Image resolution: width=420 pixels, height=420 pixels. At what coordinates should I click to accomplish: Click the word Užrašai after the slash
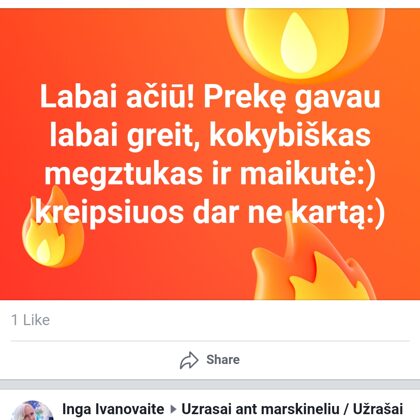(x=378, y=409)
